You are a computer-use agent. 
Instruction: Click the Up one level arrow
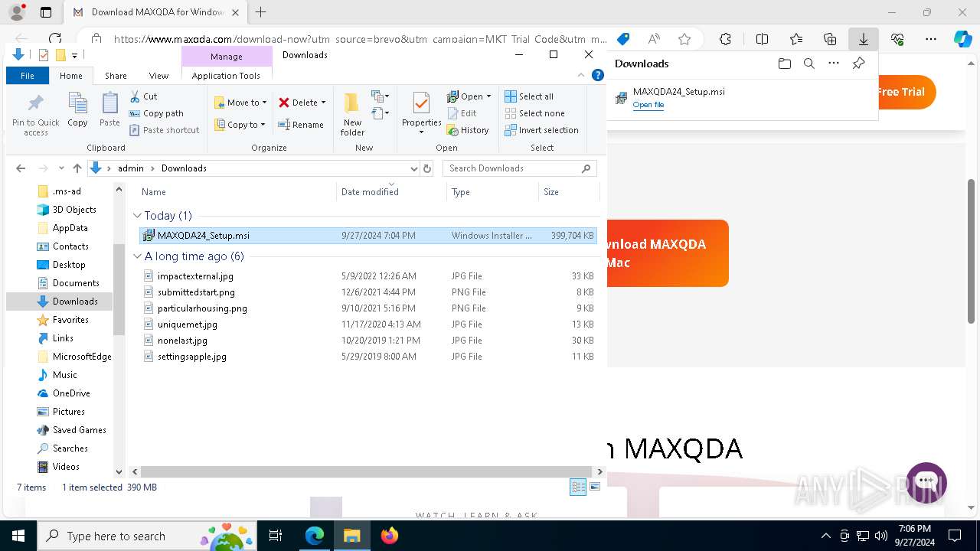tap(77, 168)
